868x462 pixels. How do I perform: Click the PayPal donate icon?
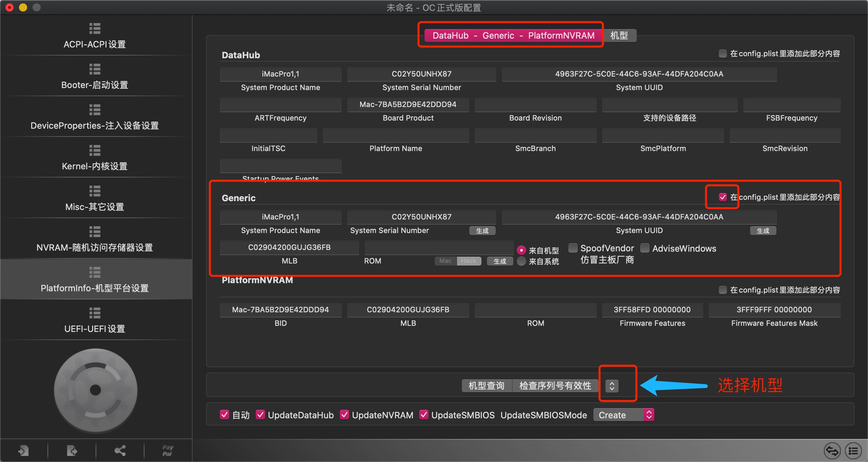[168, 450]
